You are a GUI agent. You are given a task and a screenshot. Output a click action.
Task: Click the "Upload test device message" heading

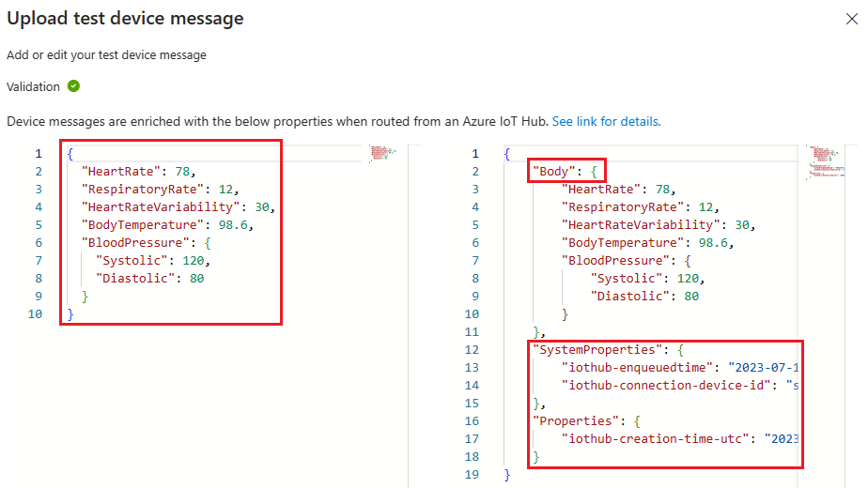pos(125,19)
